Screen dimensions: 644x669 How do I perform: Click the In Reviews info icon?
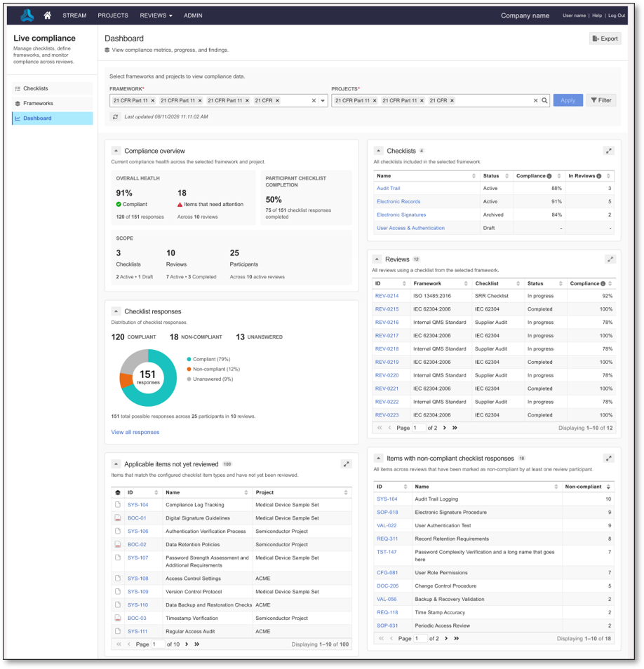pos(599,176)
